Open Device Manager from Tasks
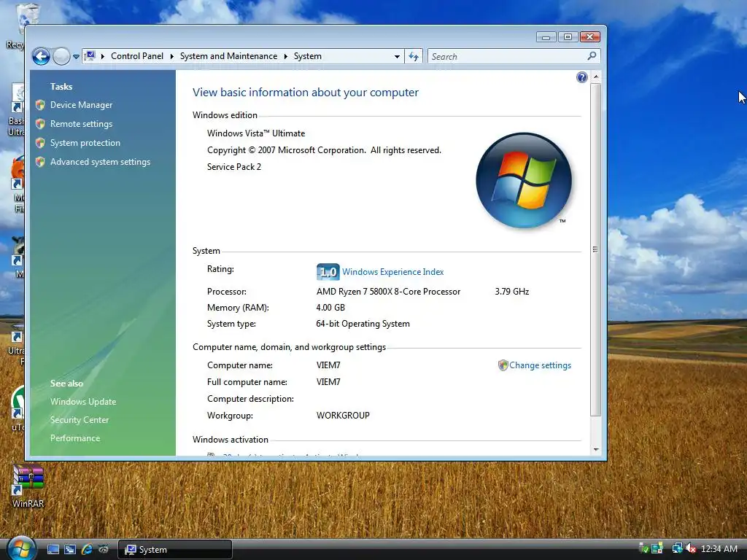 click(x=82, y=105)
